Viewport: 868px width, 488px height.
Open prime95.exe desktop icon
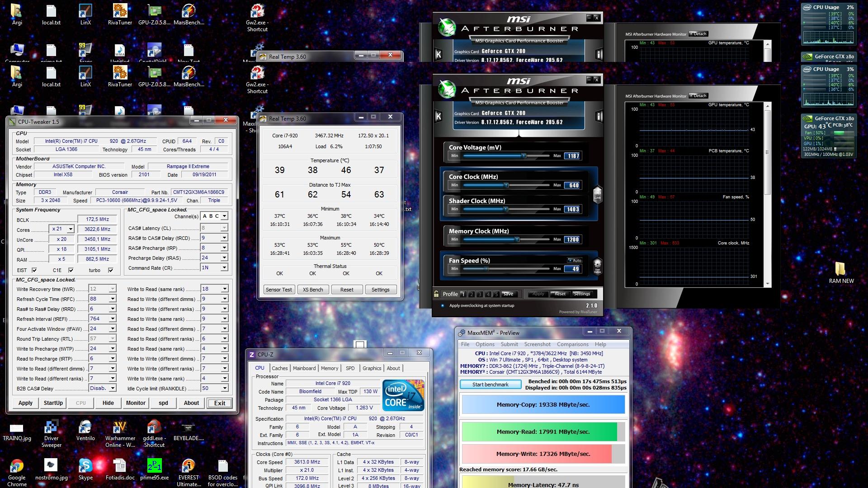[154, 470]
